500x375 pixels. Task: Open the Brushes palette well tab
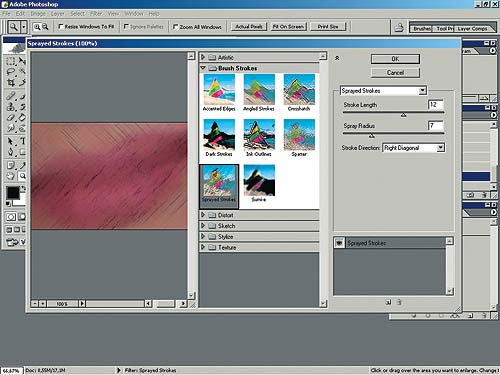click(422, 28)
